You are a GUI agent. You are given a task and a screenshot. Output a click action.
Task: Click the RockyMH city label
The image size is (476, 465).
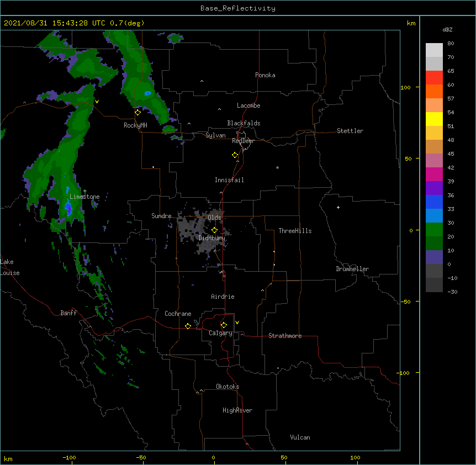click(x=135, y=125)
